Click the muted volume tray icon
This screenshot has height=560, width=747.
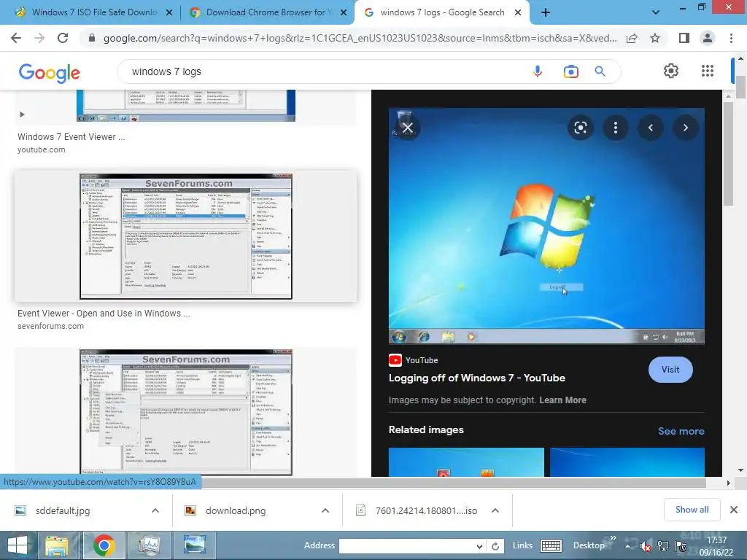[x=646, y=546]
